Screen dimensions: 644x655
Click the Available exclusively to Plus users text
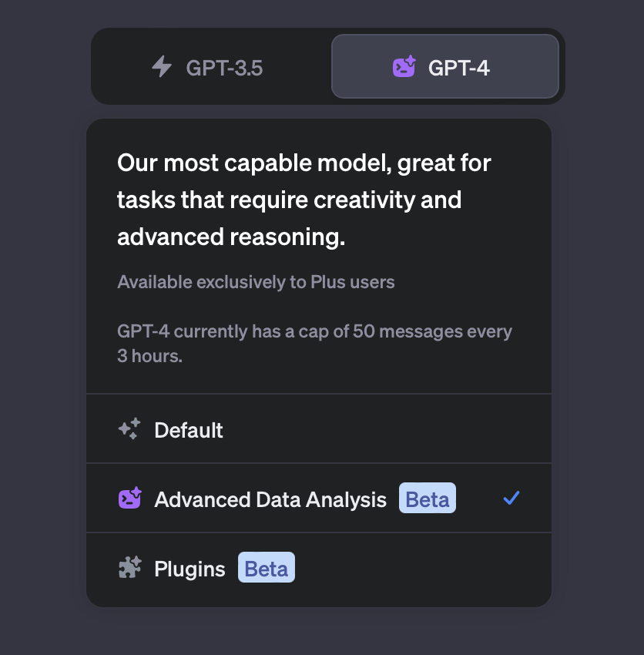tap(256, 282)
